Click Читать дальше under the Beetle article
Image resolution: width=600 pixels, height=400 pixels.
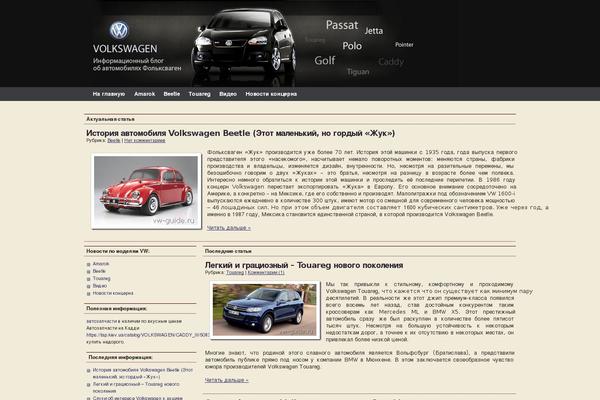pos(229,228)
